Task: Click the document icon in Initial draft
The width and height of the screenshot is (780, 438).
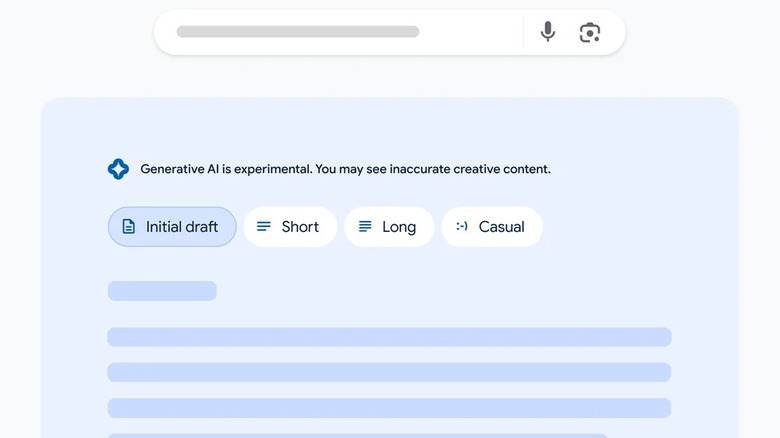Action: click(128, 227)
